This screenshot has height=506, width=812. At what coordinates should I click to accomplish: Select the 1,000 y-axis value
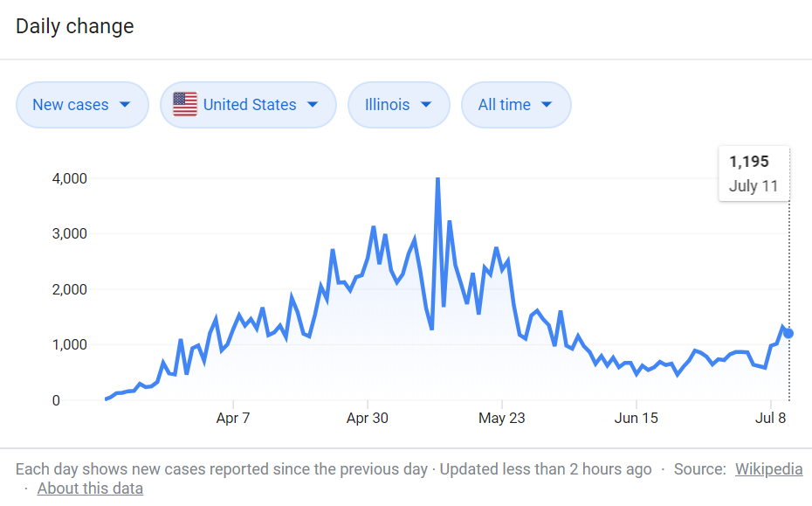point(69,345)
